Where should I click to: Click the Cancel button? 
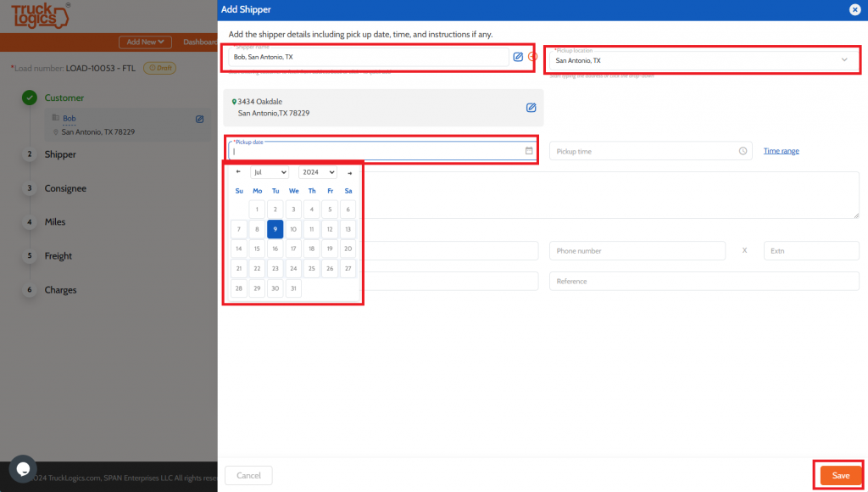pyautogui.click(x=248, y=475)
